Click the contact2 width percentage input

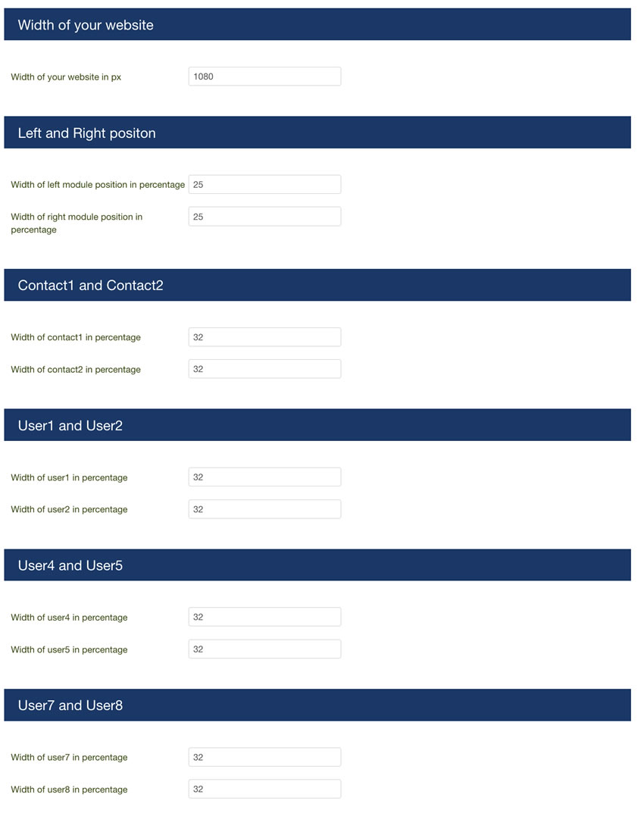pyautogui.click(x=264, y=369)
